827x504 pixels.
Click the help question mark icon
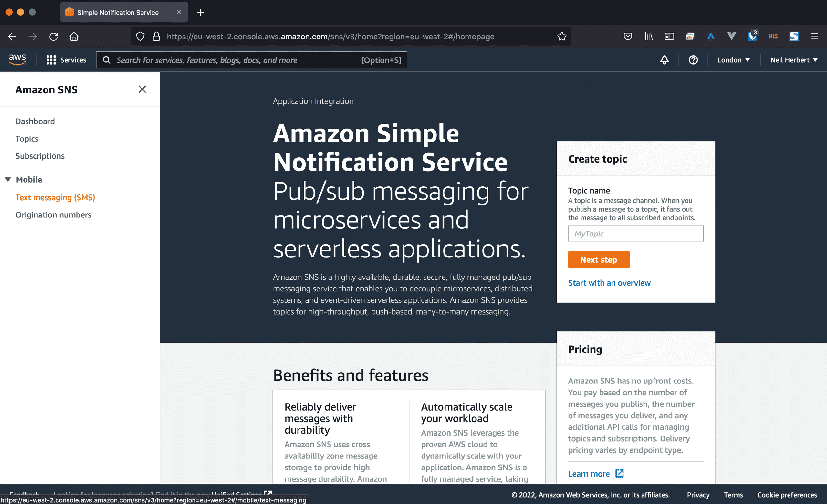694,60
